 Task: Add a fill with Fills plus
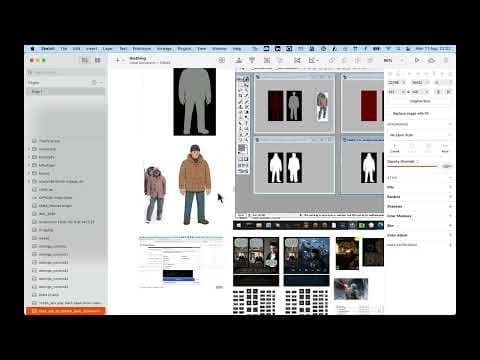point(450,187)
